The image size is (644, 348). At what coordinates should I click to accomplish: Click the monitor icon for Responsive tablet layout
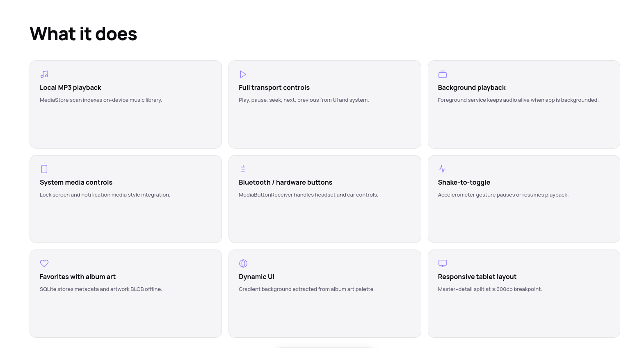point(442,263)
